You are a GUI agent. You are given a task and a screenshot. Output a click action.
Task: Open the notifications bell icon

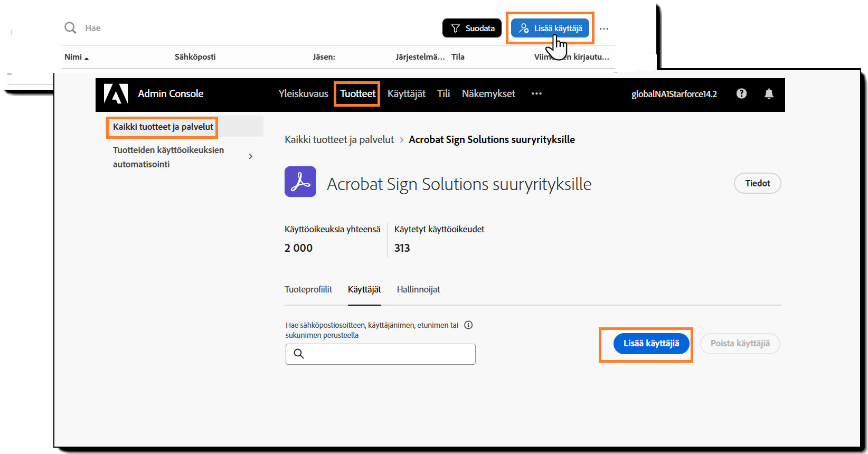769,93
